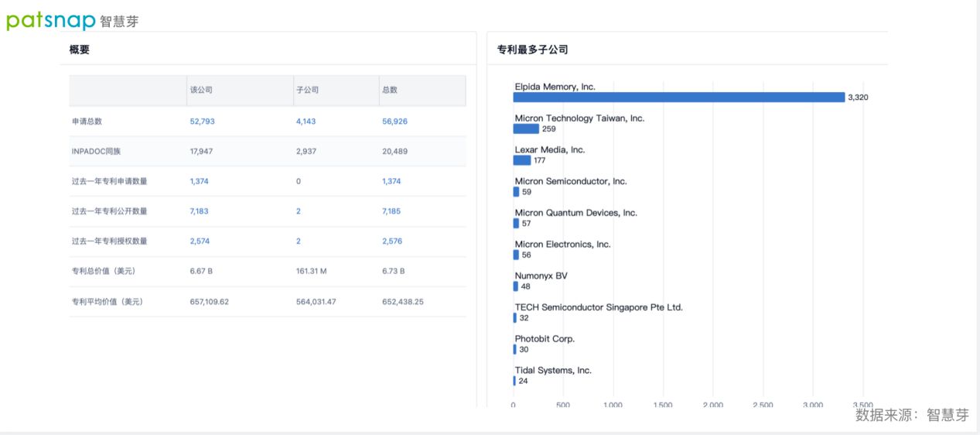Select the Micron Electronics, Inc. label
The height and width of the screenshot is (435, 980).
(562, 245)
